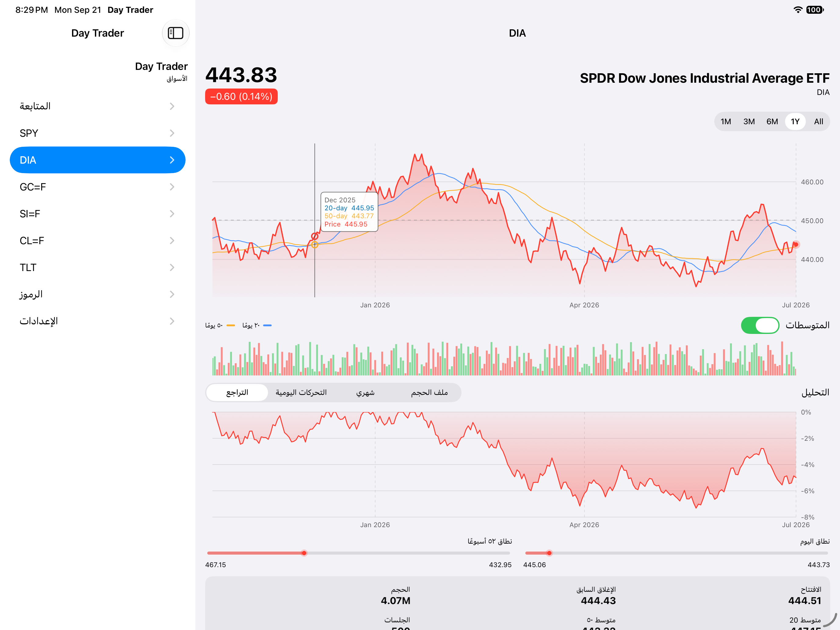Click the 460.00 axis label on price chart
840x630 pixels.
point(812,182)
